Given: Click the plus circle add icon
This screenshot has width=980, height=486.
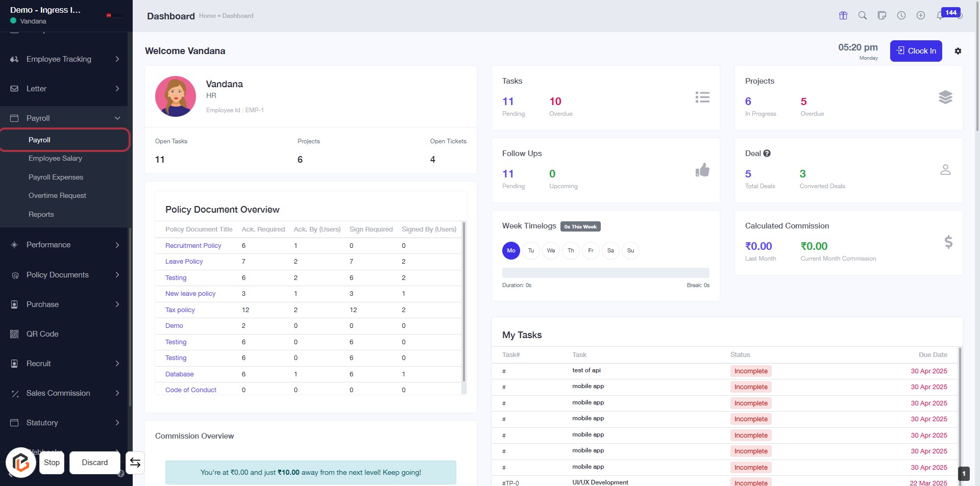Looking at the screenshot, I should [x=921, y=15].
